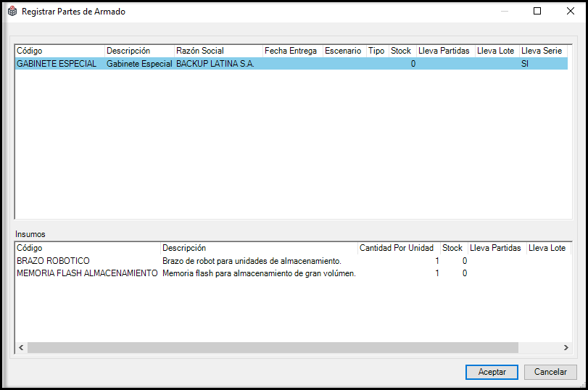588x390 pixels.
Task: Click the Gabinete Especial description cell
Action: coord(139,64)
